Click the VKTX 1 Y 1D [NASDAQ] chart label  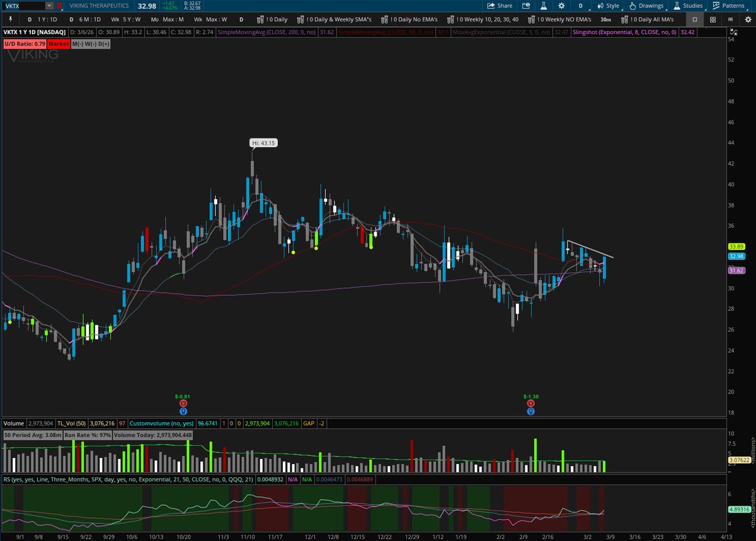click(35, 32)
